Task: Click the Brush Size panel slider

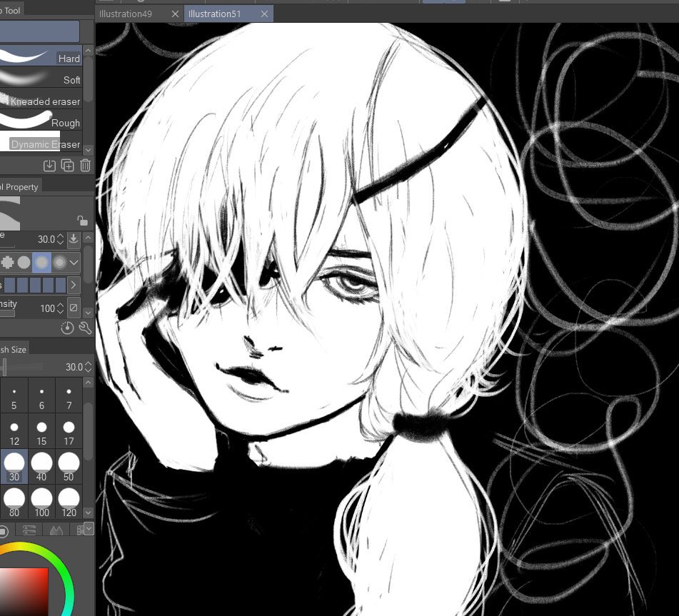Action: [x=23, y=367]
